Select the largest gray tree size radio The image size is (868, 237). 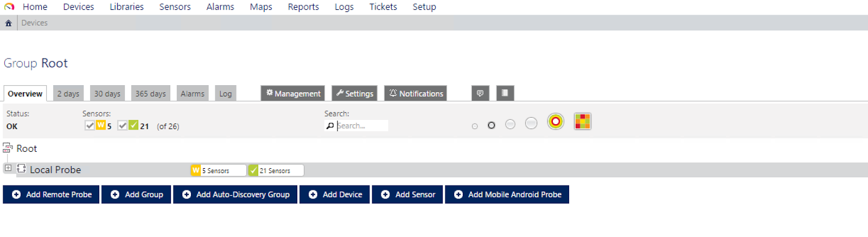(531, 124)
